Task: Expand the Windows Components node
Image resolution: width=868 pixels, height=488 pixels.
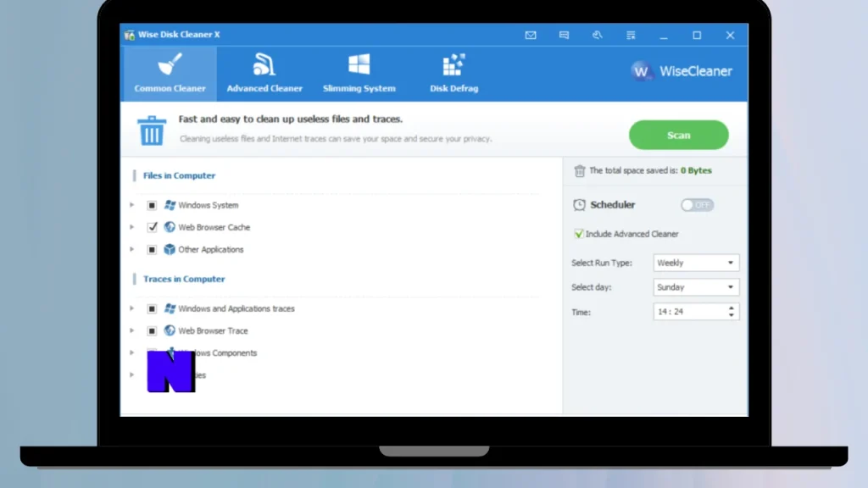Action: coord(131,353)
